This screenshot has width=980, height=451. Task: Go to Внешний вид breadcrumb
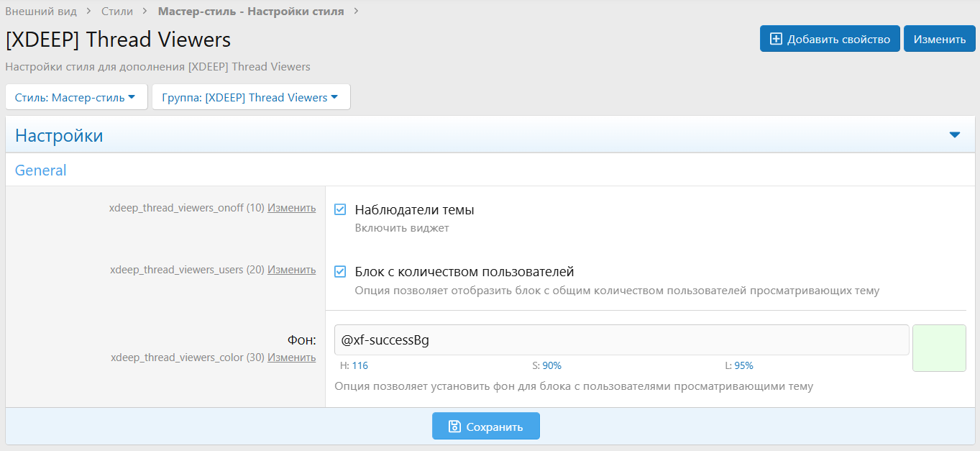click(41, 11)
